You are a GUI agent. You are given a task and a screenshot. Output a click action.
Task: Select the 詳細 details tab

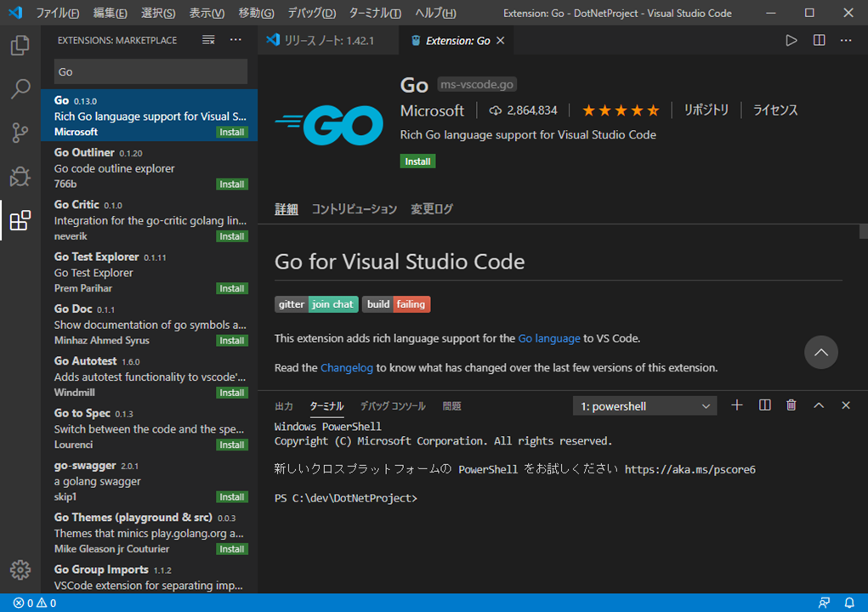pyautogui.click(x=286, y=209)
